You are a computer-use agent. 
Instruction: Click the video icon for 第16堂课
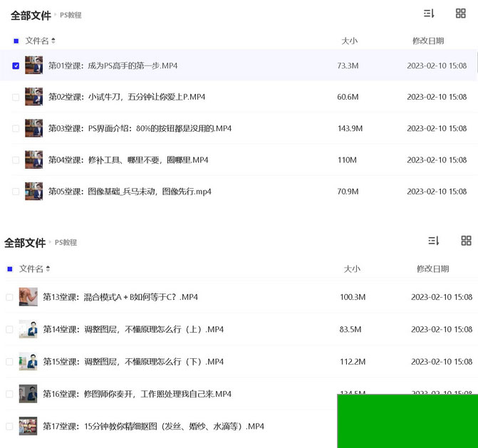28,394
